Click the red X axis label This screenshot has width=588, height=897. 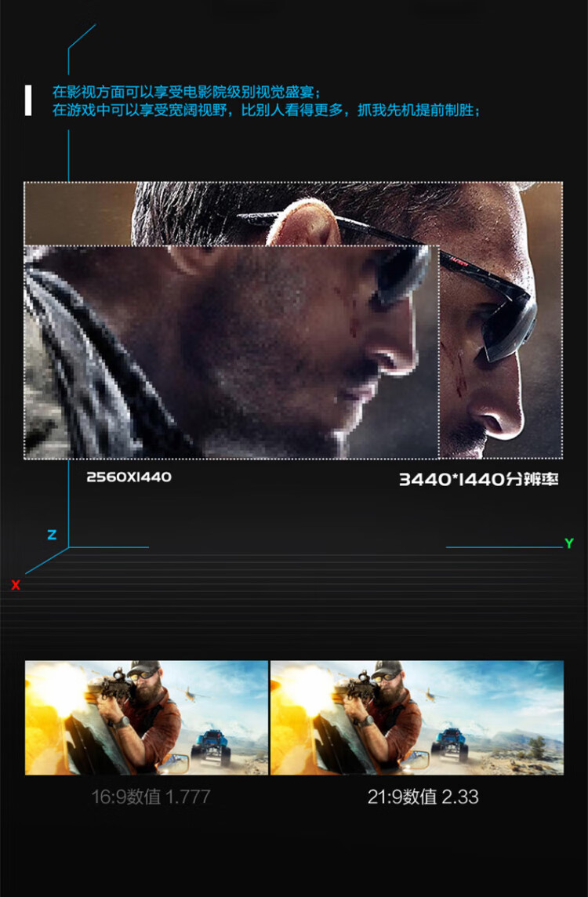pos(16,585)
